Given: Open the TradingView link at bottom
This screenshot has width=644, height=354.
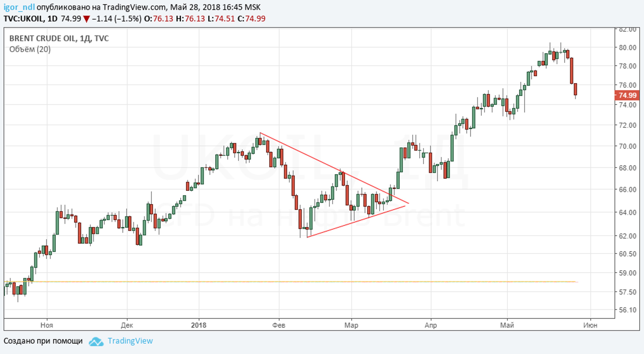Looking at the screenshot, I should [130, 341].
